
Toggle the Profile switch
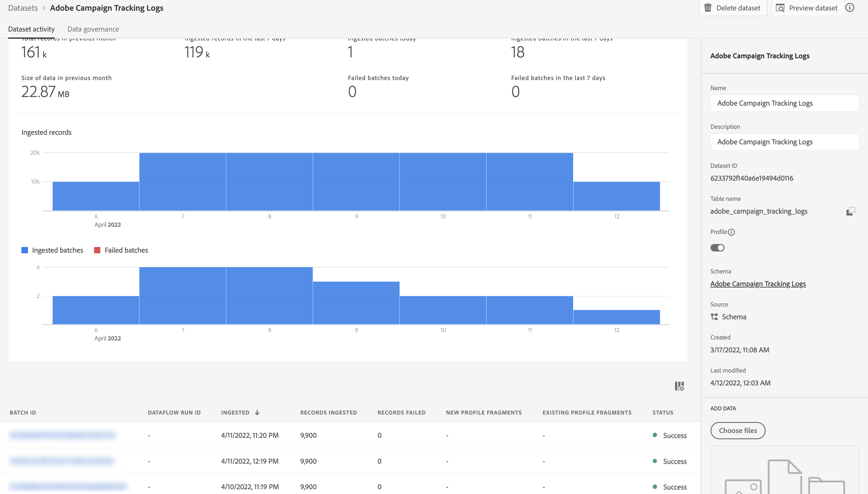(x=717, y=248)
